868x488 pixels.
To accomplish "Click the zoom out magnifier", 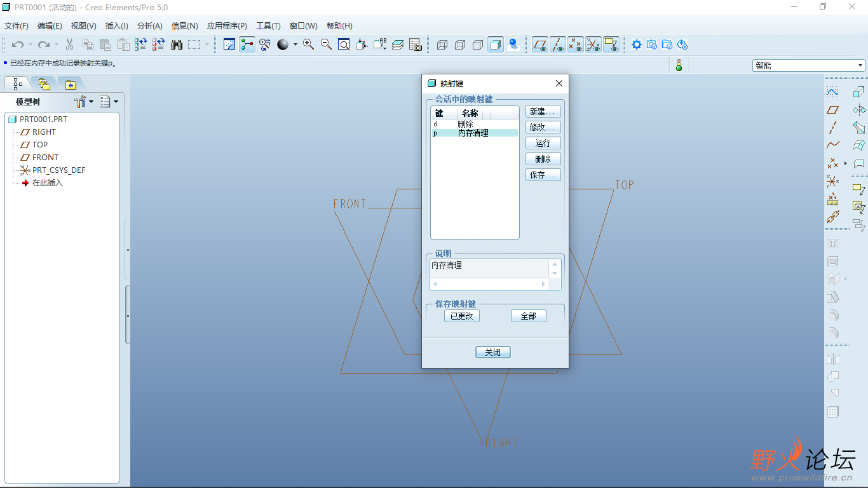I will click(326, 44).
